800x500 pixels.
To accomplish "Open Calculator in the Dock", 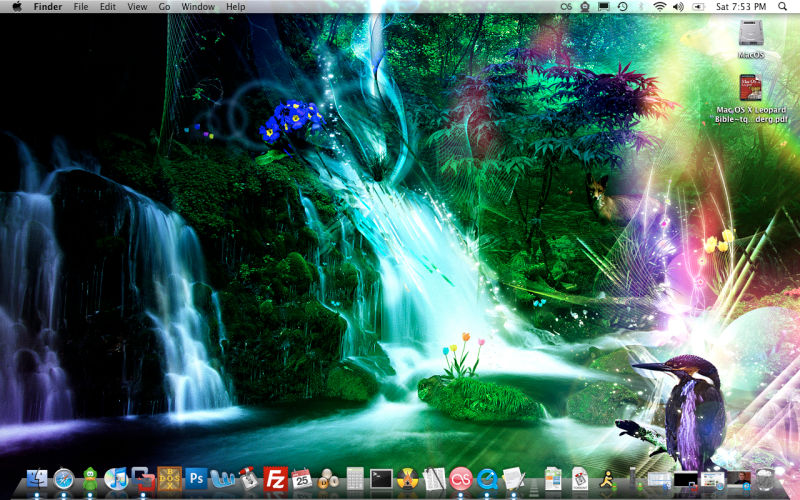I will [355, 479].
